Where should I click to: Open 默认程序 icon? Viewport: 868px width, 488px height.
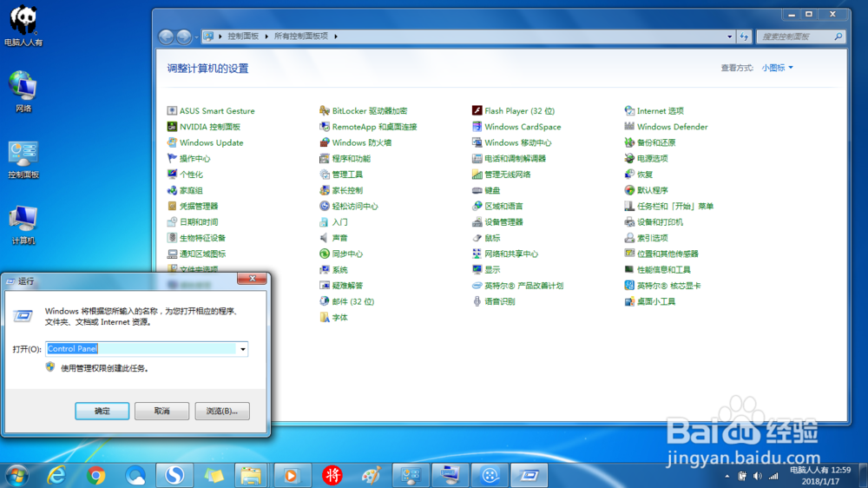point(629,190)
